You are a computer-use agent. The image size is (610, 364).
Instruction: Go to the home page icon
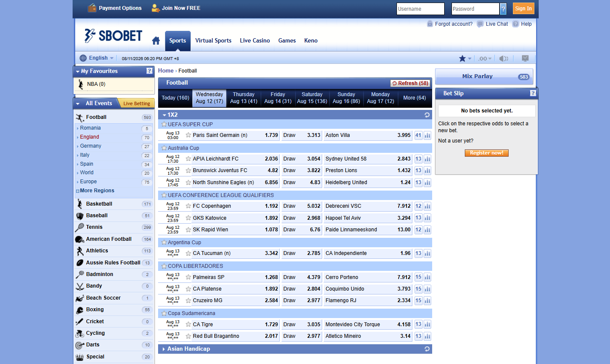(x=156, y=41)
